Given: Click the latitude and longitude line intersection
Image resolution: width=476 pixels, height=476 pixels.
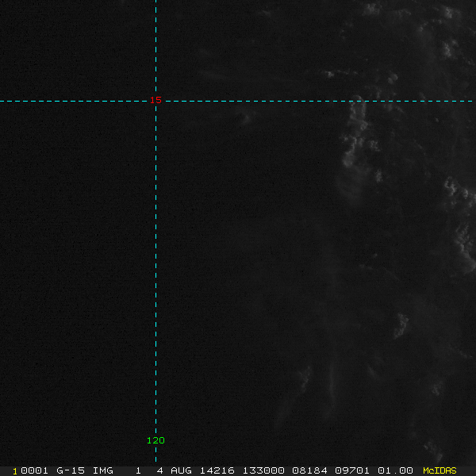Looking at the screenshot, I should tap(155, 101).
